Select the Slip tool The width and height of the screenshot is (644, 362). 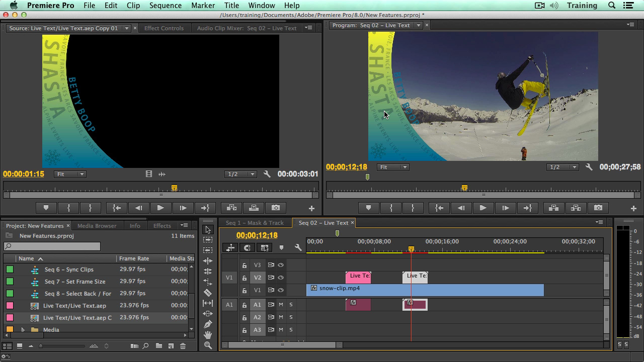coord(208,303)
